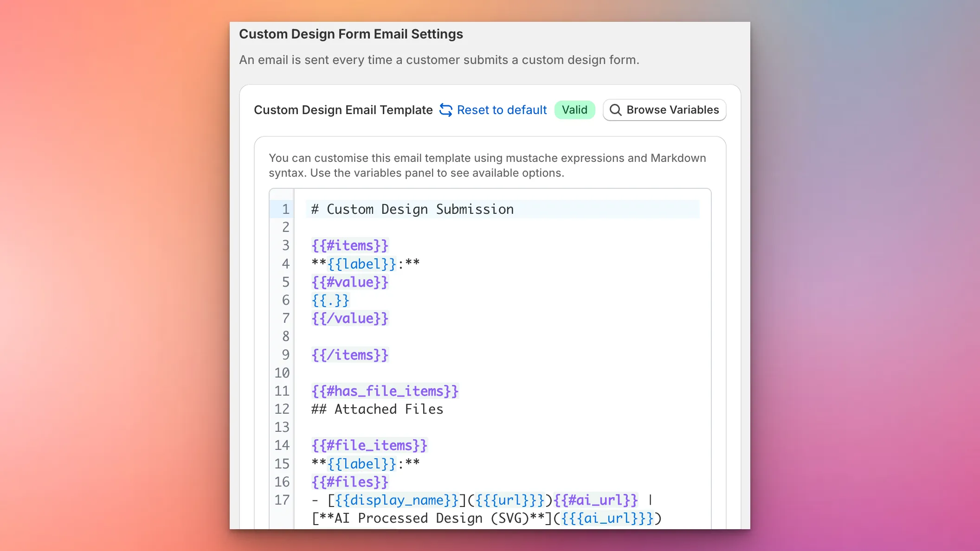
Task: Open Browse Variables panel
Action: click(664, 110)
